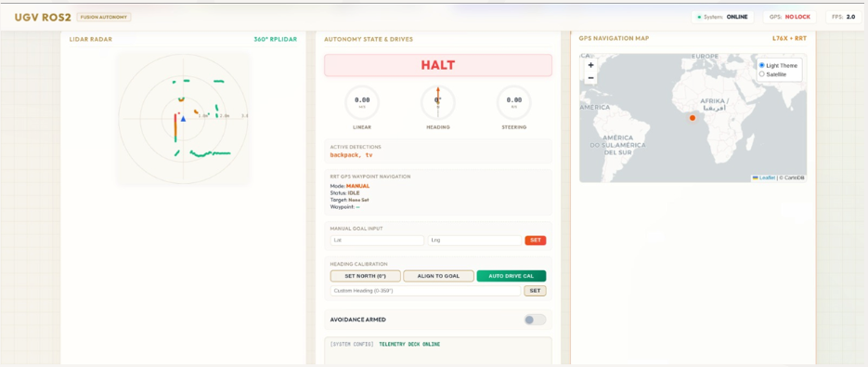Click the Status IDLE text
This screenshot has height=367, width=868.
point(344,192)
